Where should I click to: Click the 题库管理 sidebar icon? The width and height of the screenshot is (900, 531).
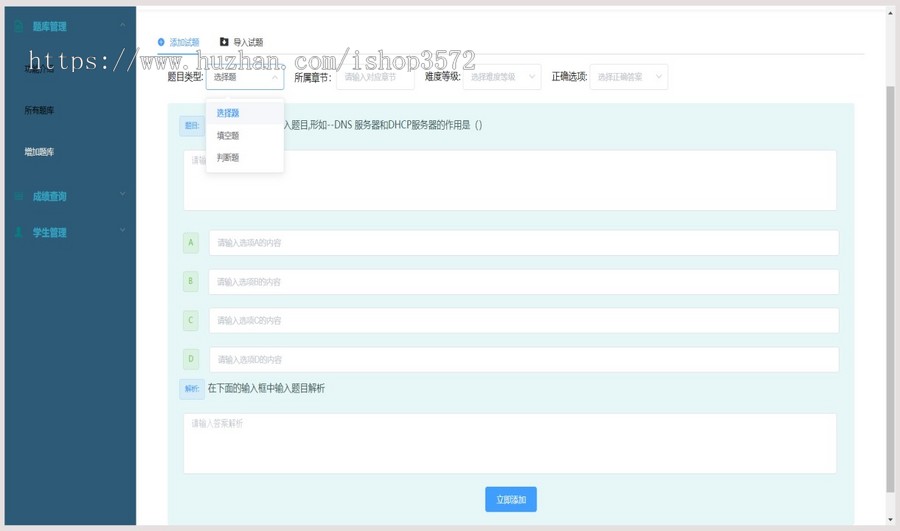click(18, 26)
